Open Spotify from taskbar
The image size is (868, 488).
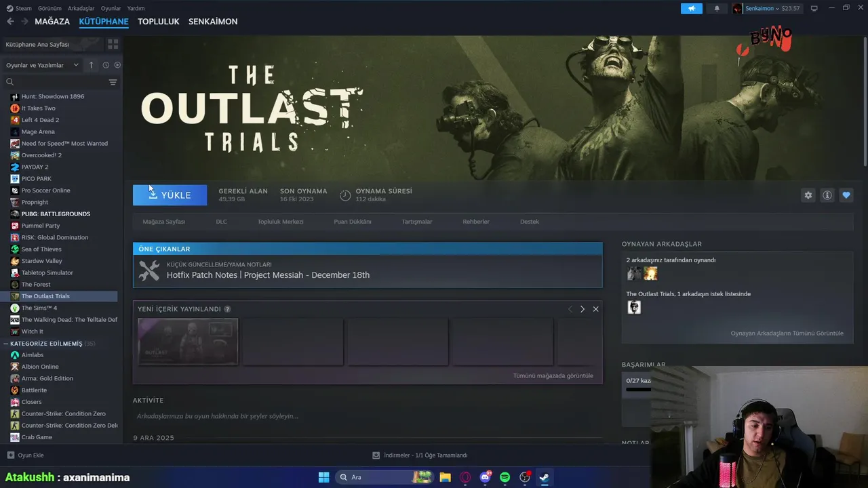(x=505, y=477)
